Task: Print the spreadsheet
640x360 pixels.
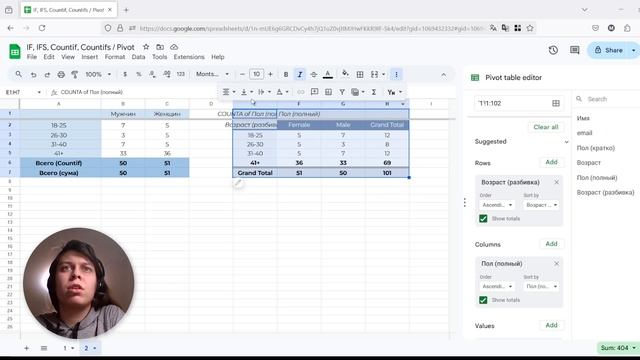Action: coord(61,75)
